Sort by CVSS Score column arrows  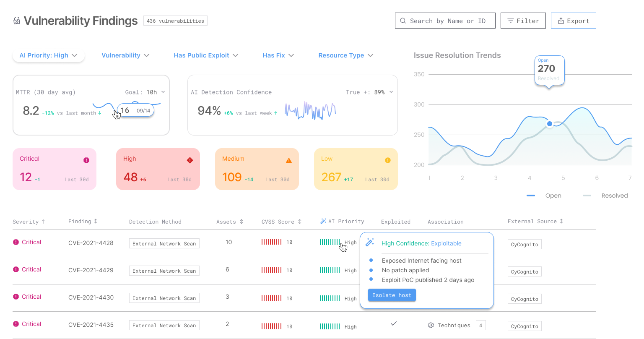click(300, 222)
